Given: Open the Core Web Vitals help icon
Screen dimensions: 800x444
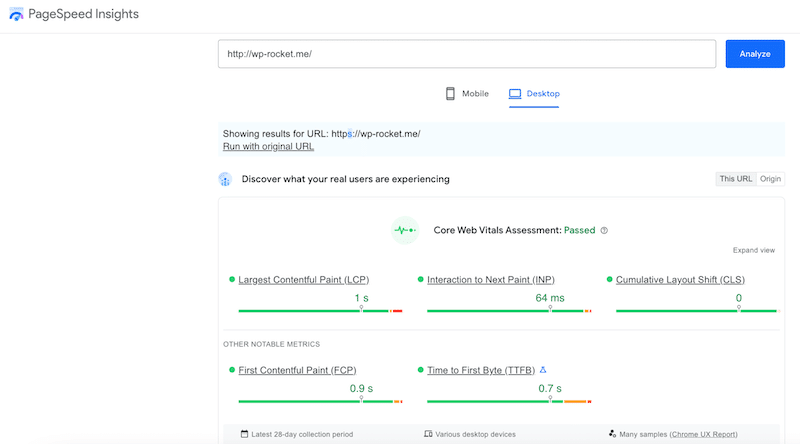Looking at the screenshot, I should 604,230.
